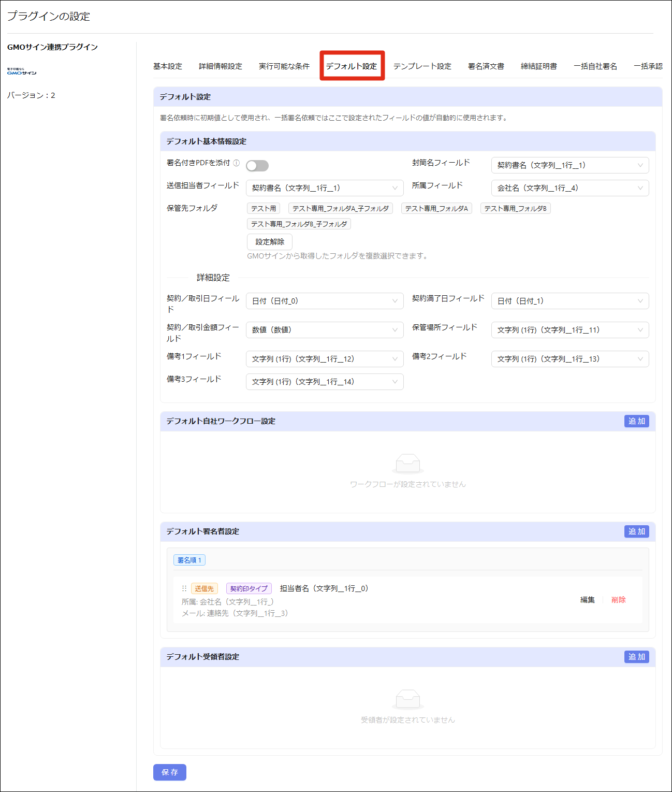Click the GMOサイン logo in the sidebar
The height and width of the screenshot is (792, 672).
pos(22,71)
